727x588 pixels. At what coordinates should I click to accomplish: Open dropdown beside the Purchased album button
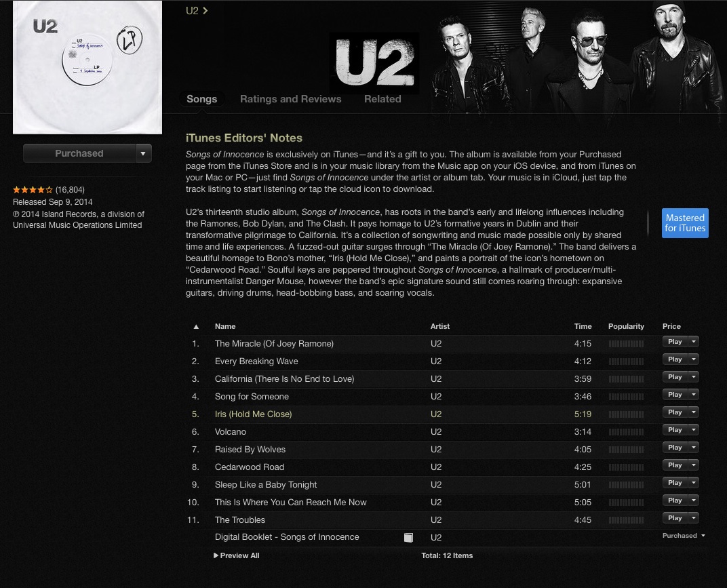(x=143, y=153)
